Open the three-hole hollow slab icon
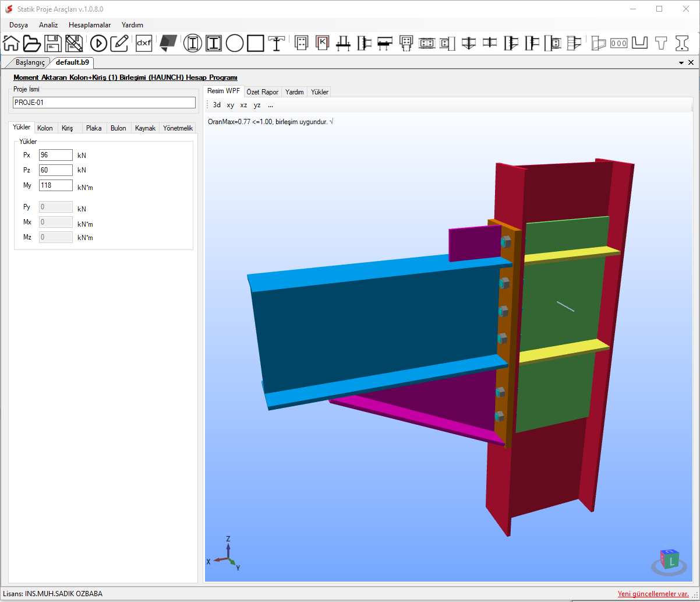Image resolution: width=700 pixels, height=602 pixels. point(618,43)
